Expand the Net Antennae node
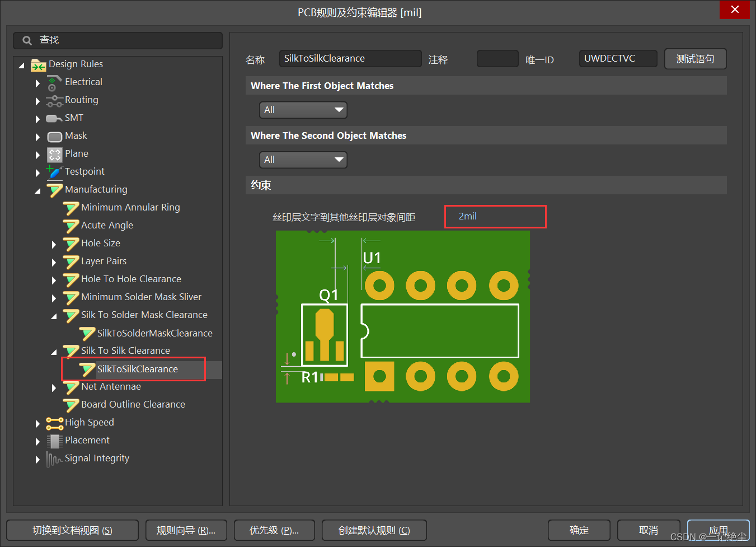 [x=54, y=388]
